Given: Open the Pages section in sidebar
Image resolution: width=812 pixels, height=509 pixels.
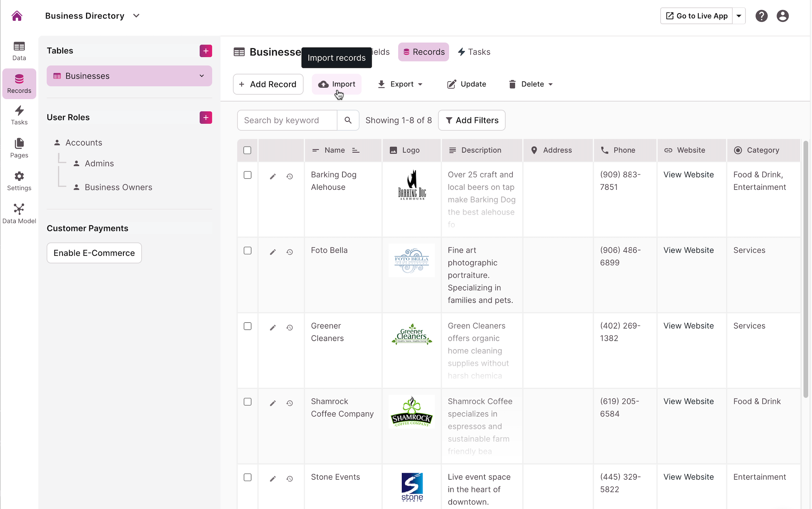Looking at the screenshot, I should tap(19, 148).
